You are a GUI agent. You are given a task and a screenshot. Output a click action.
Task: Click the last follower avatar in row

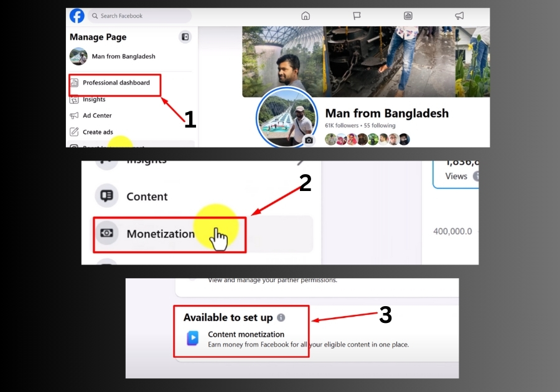pos(404,139)
